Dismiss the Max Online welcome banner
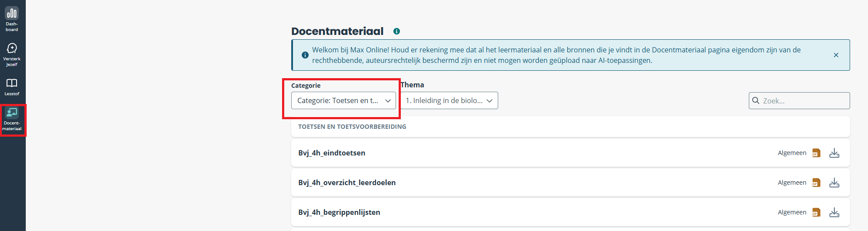This screenshot has width=868, height=231. 836,55
